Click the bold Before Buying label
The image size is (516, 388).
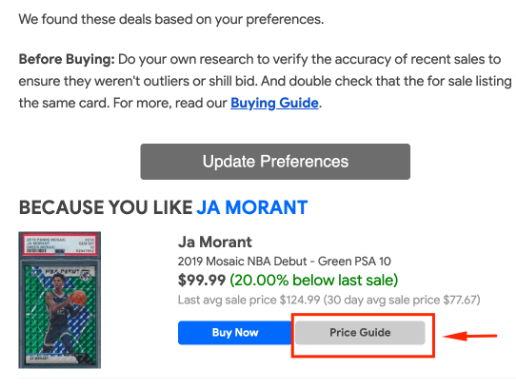67,60
